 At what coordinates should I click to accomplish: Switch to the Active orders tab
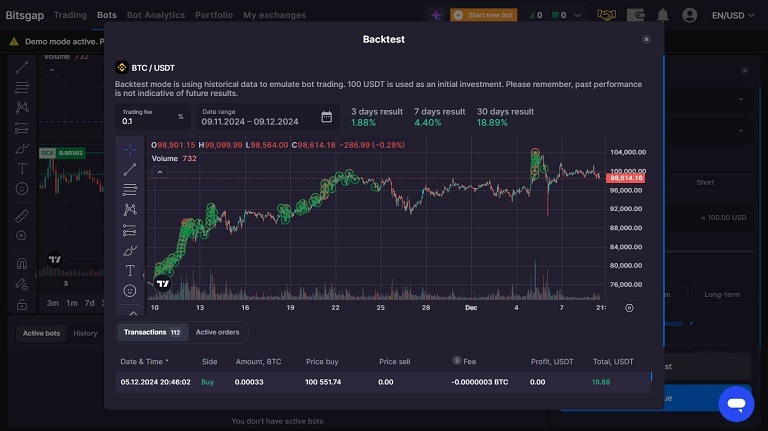point(217,332)
